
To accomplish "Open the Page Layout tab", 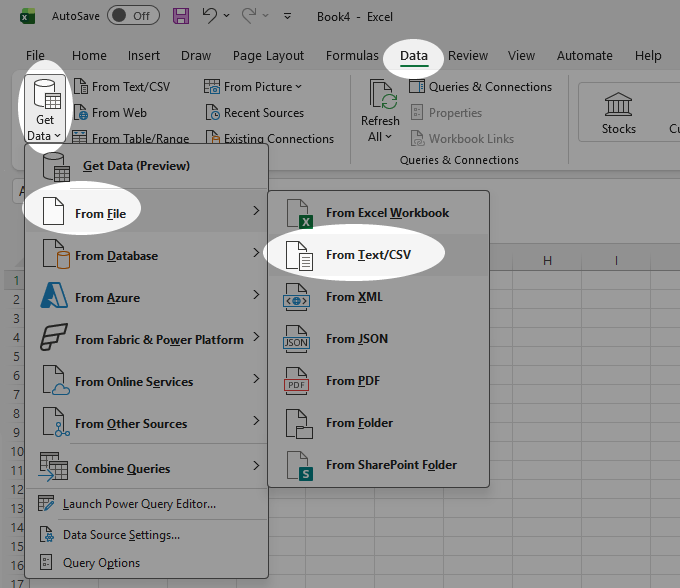I will point(268,56).
